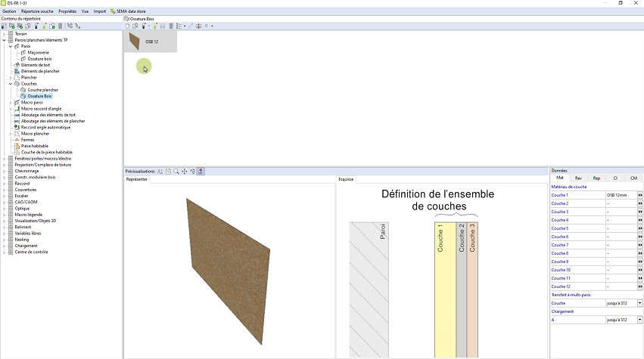Click the save disk icon in Ossature Bois toolbar
644x359 pixels.
click(163, 26)
